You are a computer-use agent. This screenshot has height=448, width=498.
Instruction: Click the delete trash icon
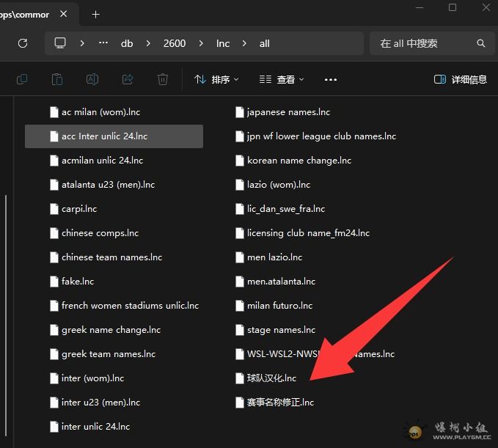click(163, 79)
